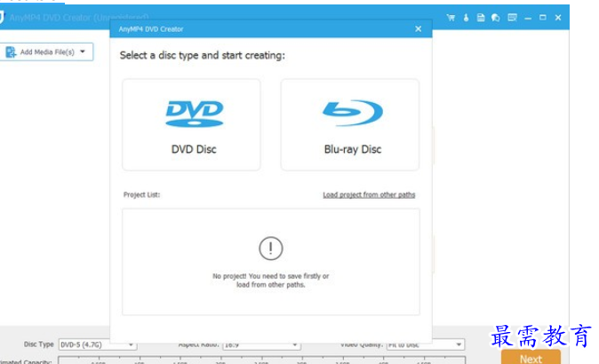Image resolution: width=599 pixels, height=364 pixels.
Task: Click the Blu-ray logo icon
Action: click(x=353, y=113)
